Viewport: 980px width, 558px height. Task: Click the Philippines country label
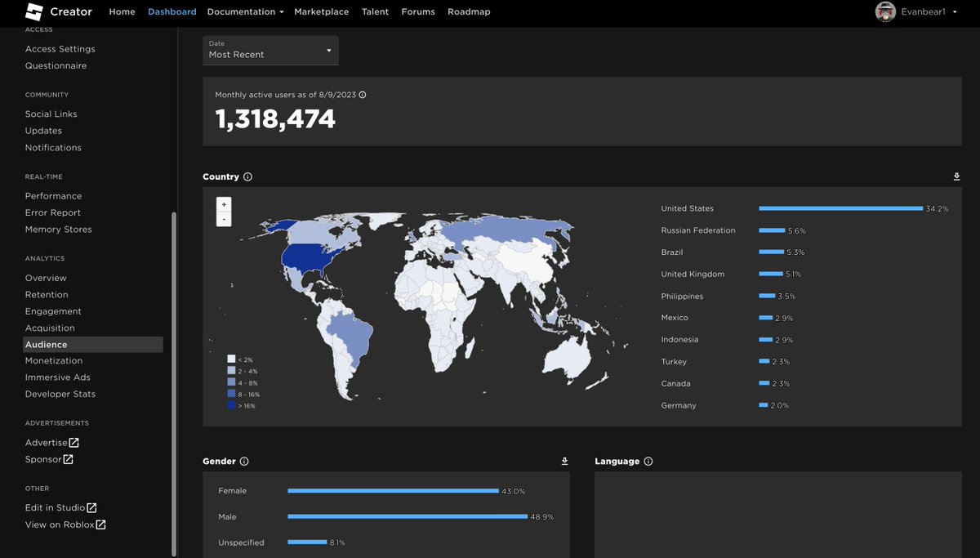[682, 296]
